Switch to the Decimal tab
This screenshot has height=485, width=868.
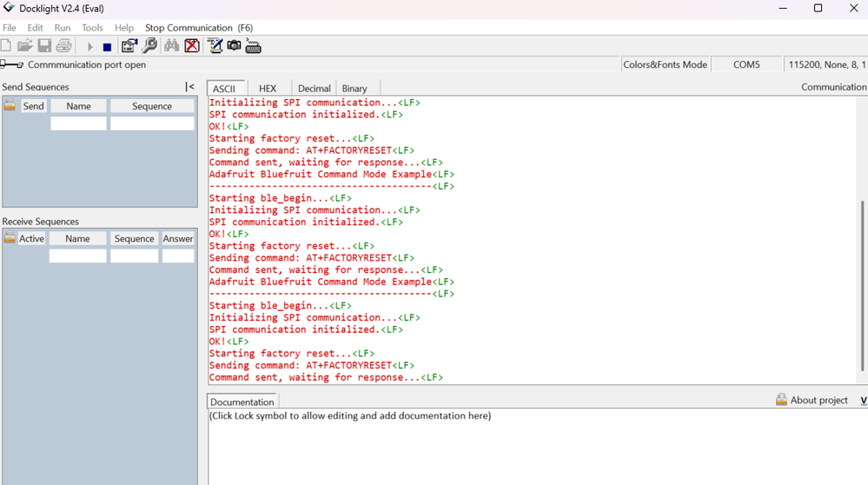click(x=314, y=89)
